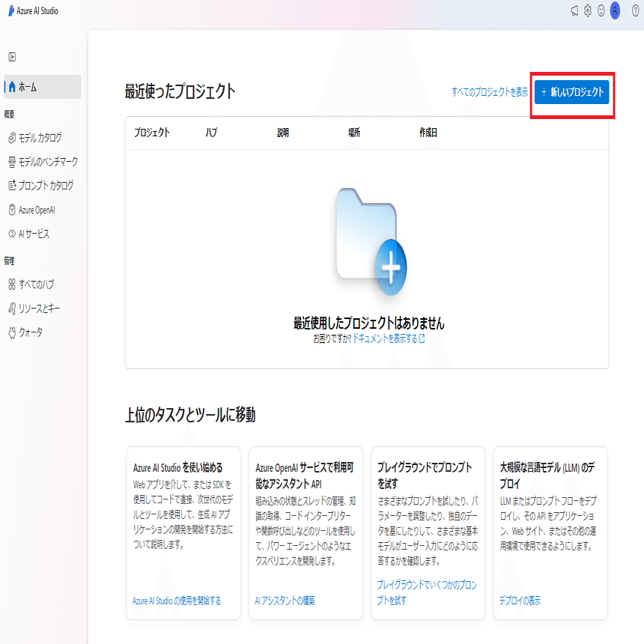Click Azure AI Studio を使い始める card title

point(177,468)
